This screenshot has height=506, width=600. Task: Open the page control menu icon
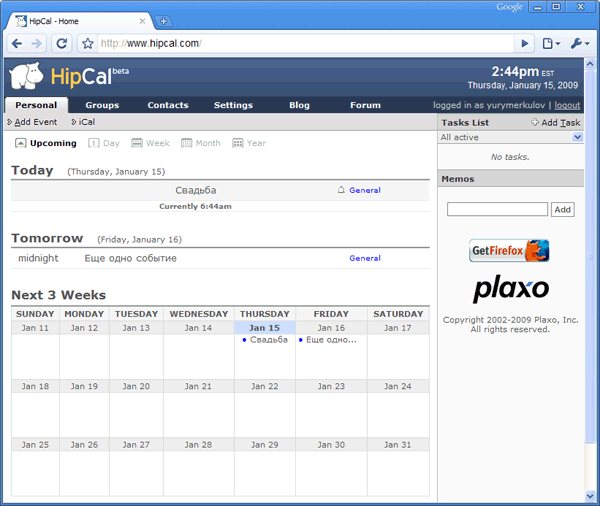click(x=551, y=44)
